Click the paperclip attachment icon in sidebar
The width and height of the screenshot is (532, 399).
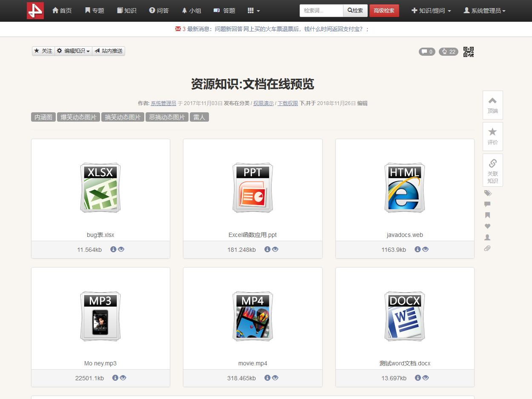[x=488, y=248]
